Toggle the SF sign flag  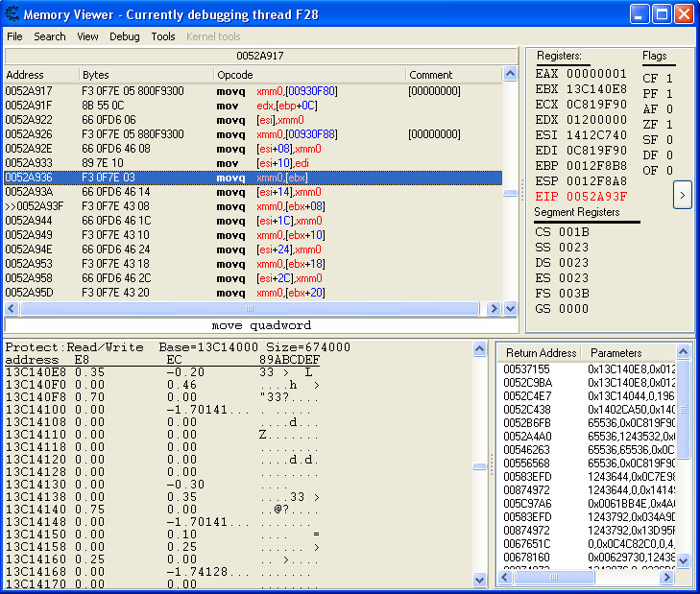point(658,140)
